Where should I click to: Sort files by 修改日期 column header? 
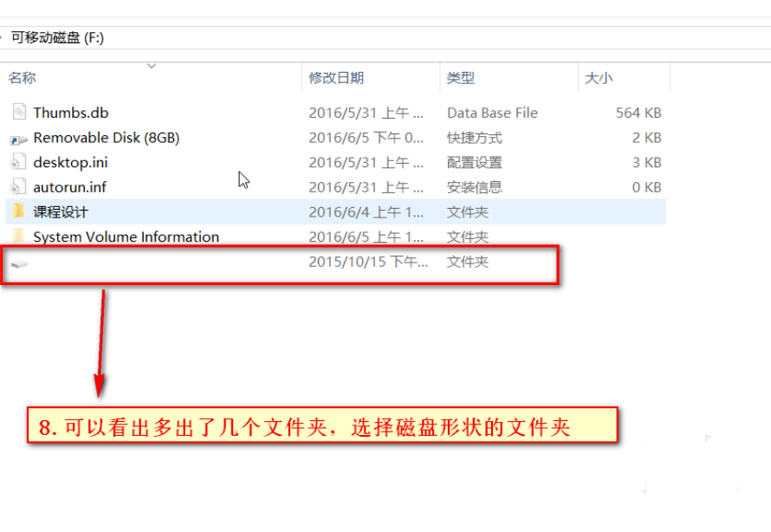point(336,78)
